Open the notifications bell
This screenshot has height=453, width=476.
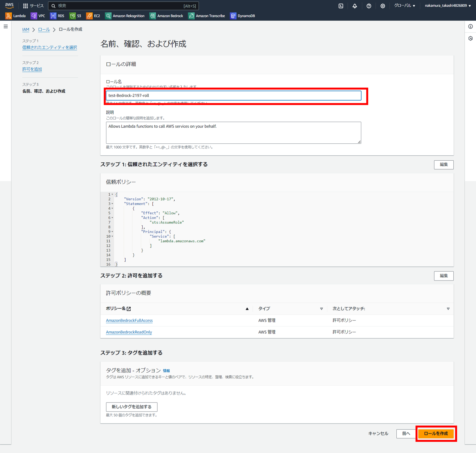354,6
